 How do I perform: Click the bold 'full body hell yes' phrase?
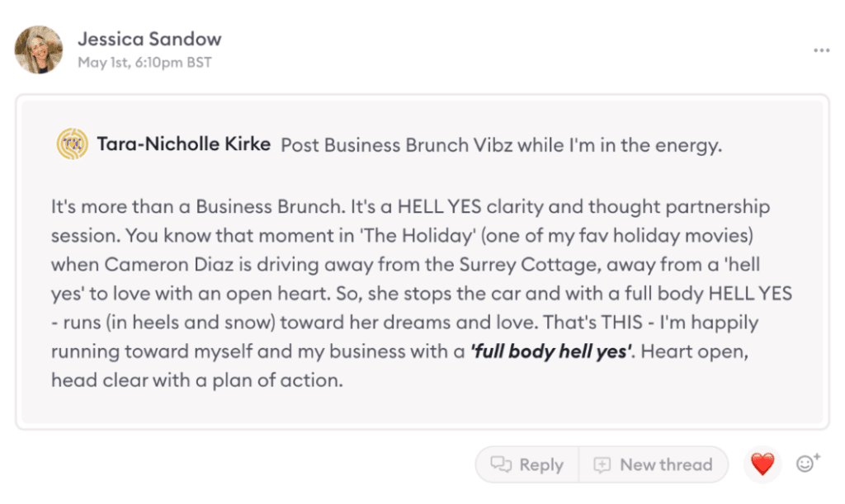click(x=551, y=352)
